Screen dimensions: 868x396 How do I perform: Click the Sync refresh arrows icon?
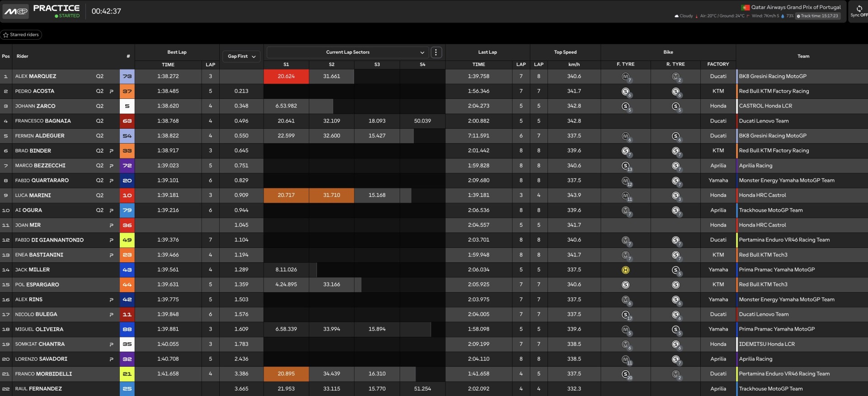click(x=859, y=9)
